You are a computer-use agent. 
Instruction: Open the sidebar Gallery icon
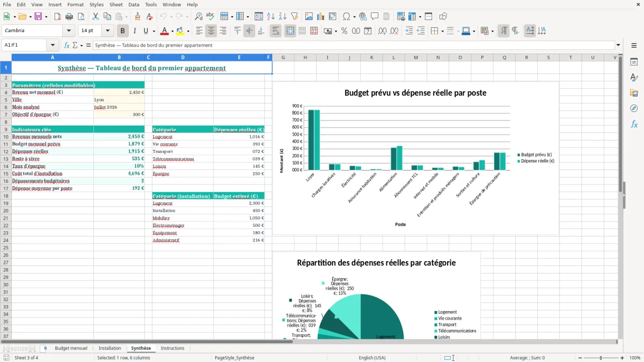pos(634,93)
